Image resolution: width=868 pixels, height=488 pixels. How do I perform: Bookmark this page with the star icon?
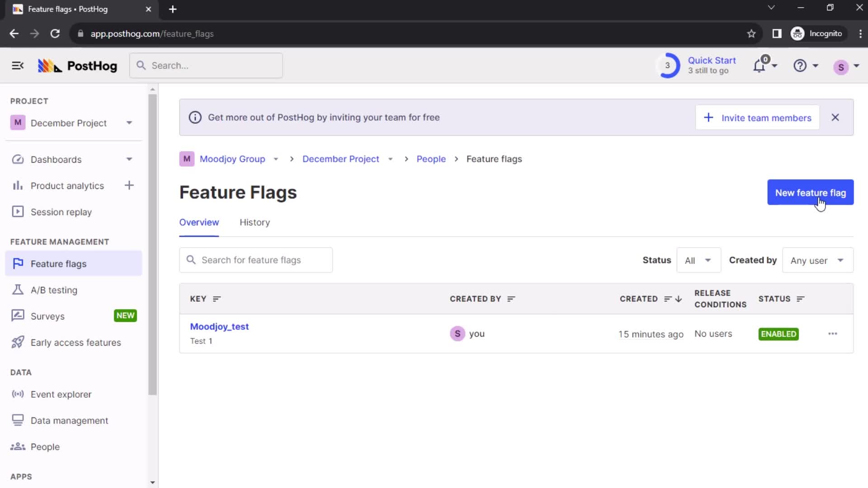[x=751, y=34]
